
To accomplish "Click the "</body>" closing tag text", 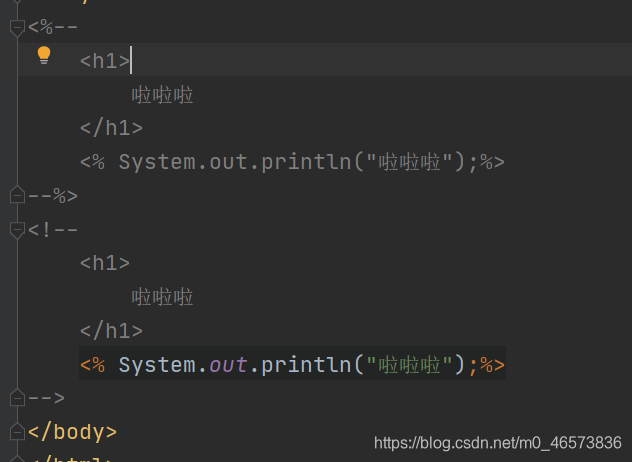I will point(73,432).
